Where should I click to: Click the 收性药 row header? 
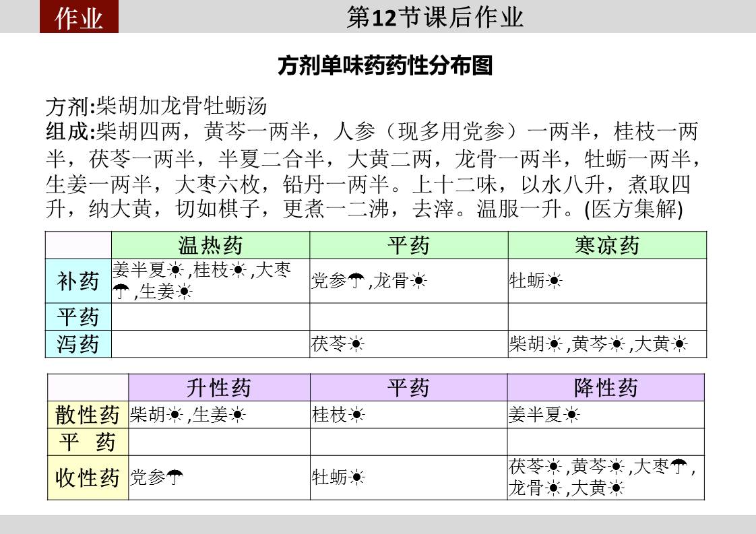[x=88, y=477]
